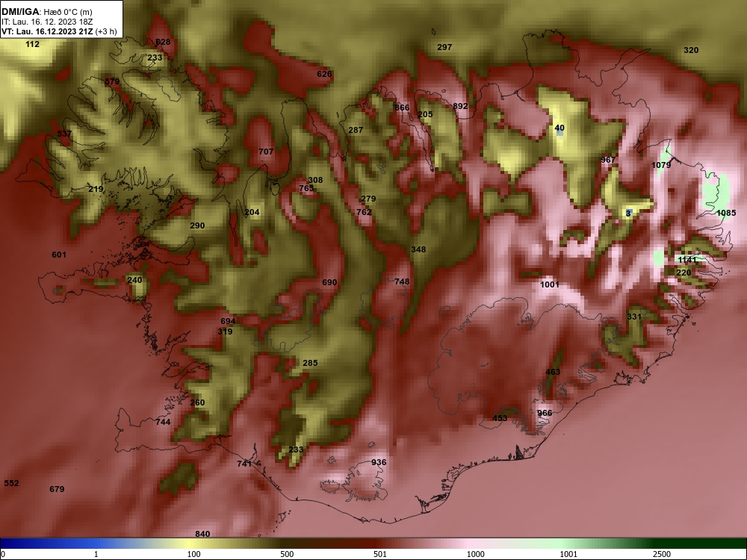747x560 pixels.
Task: Select the map value 1085
Action: click(x=727, y=213)
